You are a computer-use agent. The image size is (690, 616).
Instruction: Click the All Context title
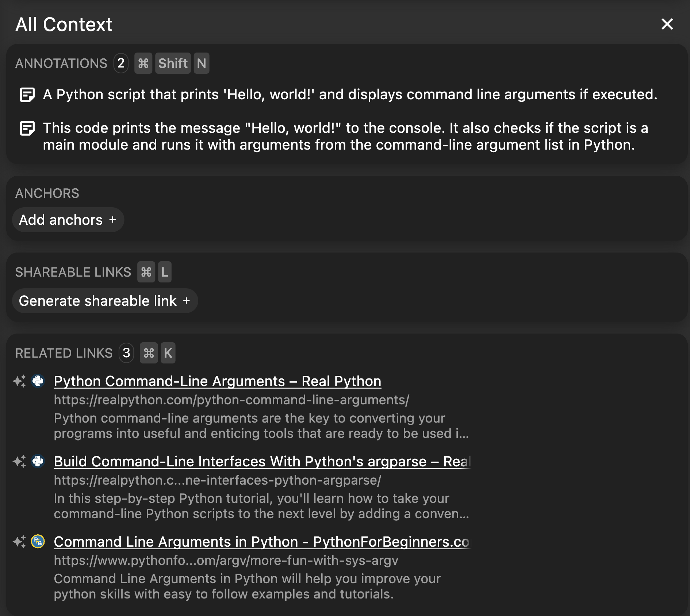(64, 24)
